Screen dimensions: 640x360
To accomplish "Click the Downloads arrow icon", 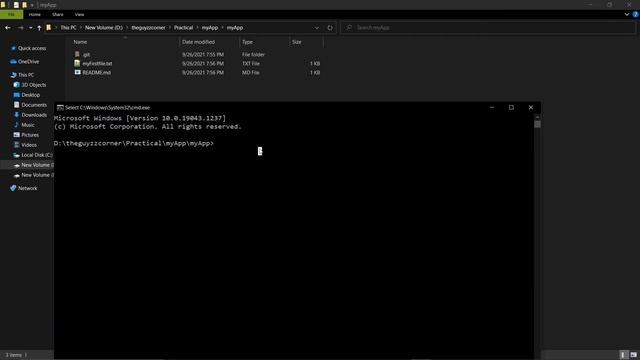I will tap(16, 115).
